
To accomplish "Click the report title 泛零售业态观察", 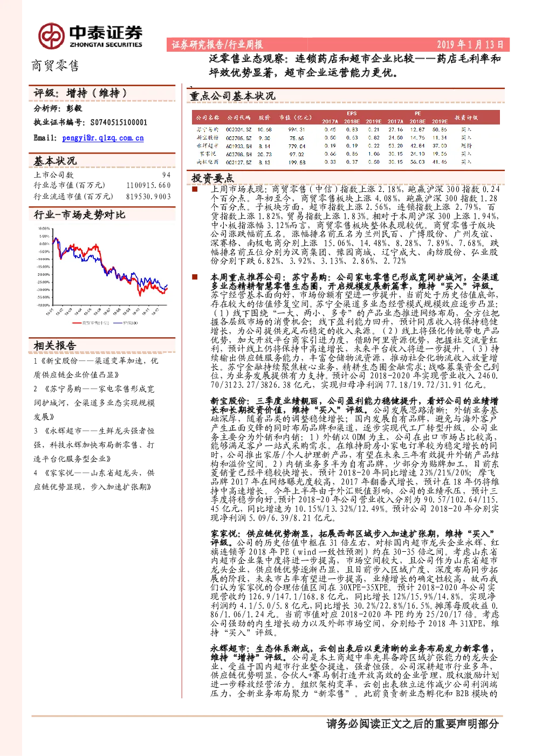I will point(355,65).
